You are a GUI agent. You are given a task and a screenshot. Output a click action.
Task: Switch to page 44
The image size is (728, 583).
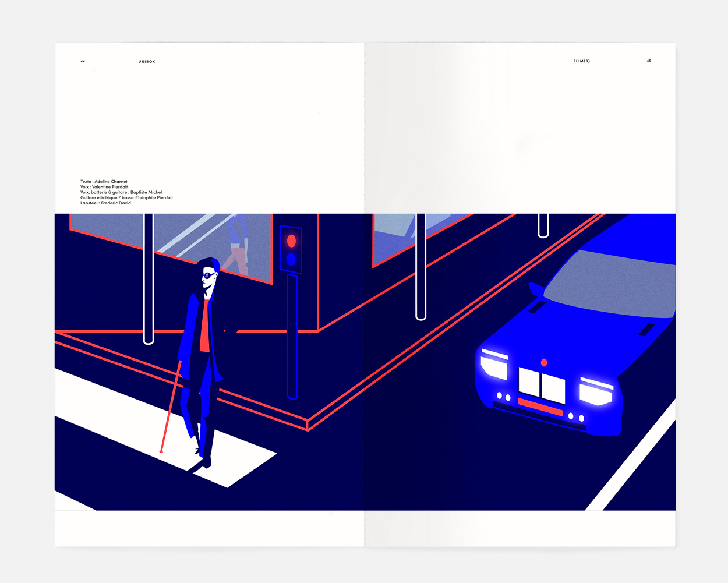83,61
